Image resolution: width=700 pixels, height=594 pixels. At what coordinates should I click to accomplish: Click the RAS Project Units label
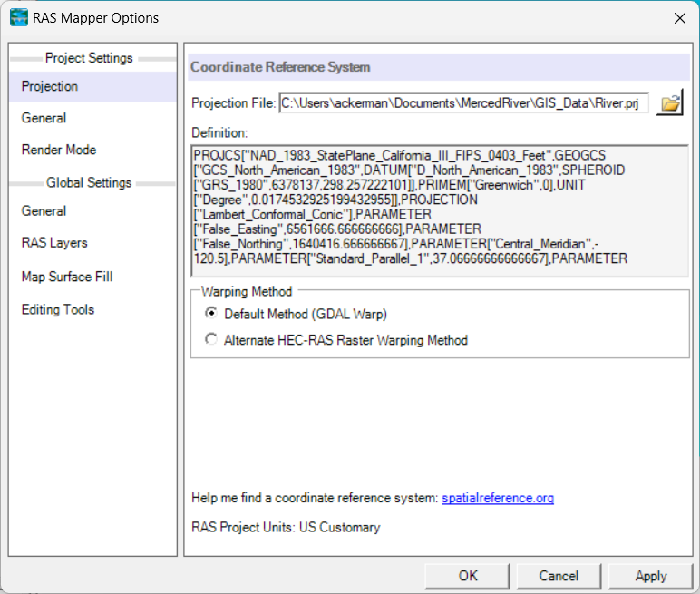tap(286, 528)
